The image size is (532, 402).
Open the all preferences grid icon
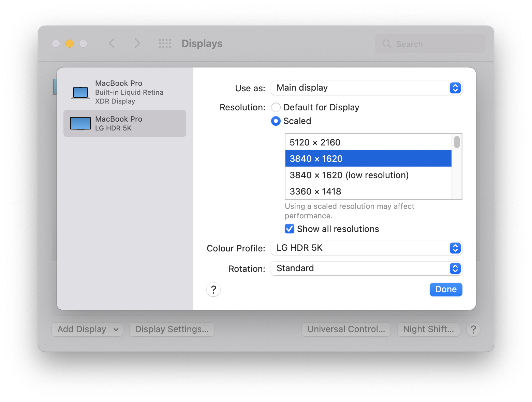(165, 43)
